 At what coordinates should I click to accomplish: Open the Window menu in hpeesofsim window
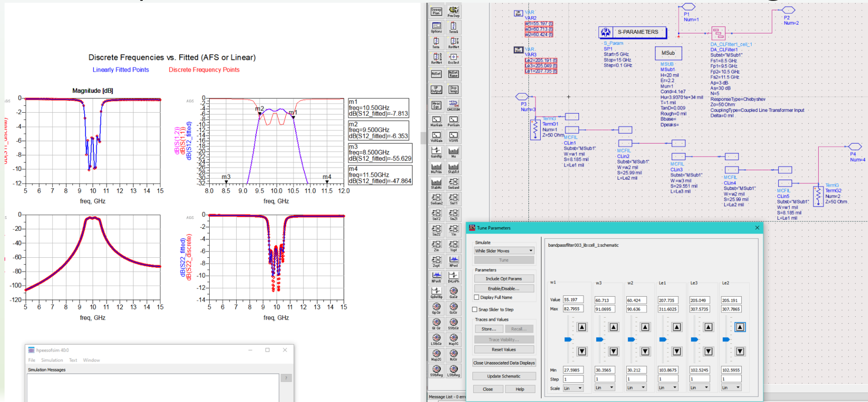tap(92, 360)
